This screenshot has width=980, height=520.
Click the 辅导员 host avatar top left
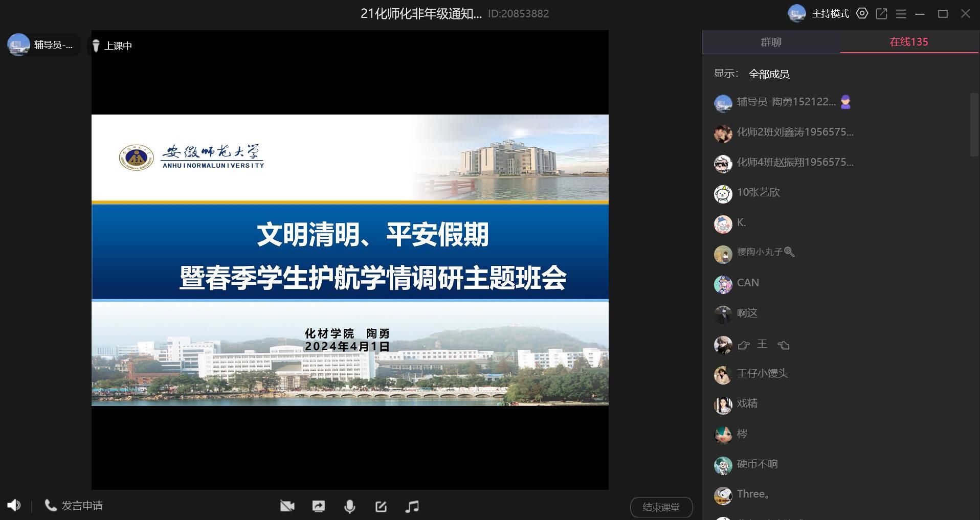(x=18, y=45)
